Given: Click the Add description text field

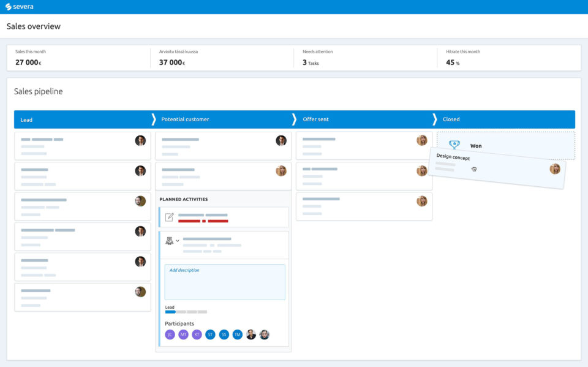Looking at the screenshot, I should point(224,282).
